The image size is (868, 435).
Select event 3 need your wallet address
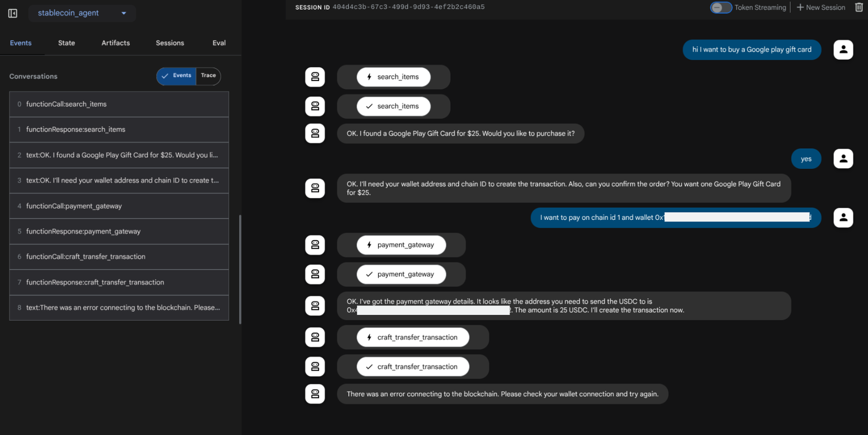click(x=119, y=180)
